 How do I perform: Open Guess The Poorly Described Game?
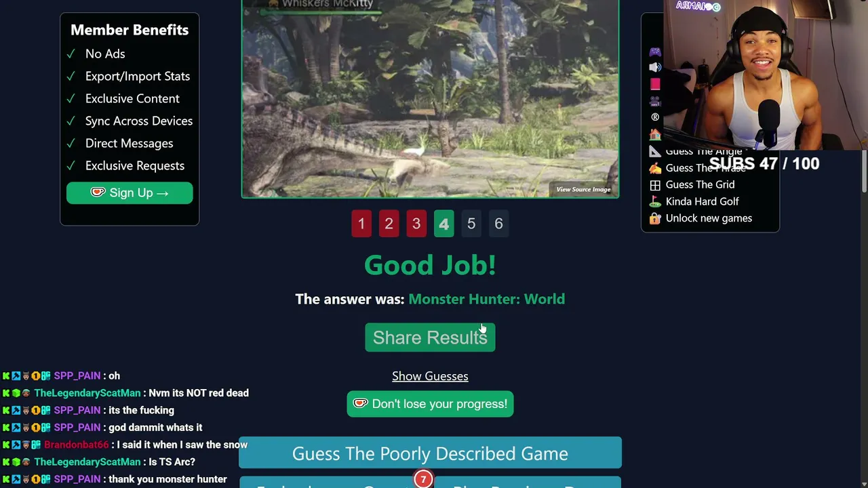tap(430, 453)
